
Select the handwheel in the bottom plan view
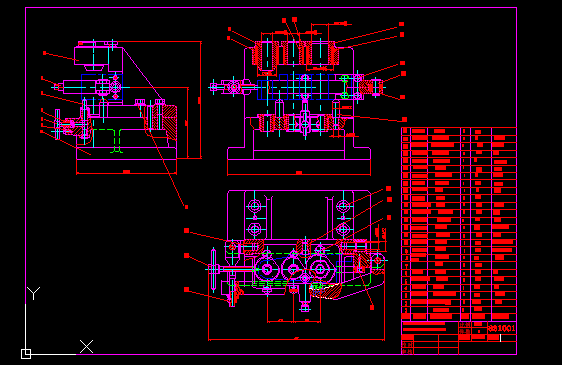tap(214, 269)
